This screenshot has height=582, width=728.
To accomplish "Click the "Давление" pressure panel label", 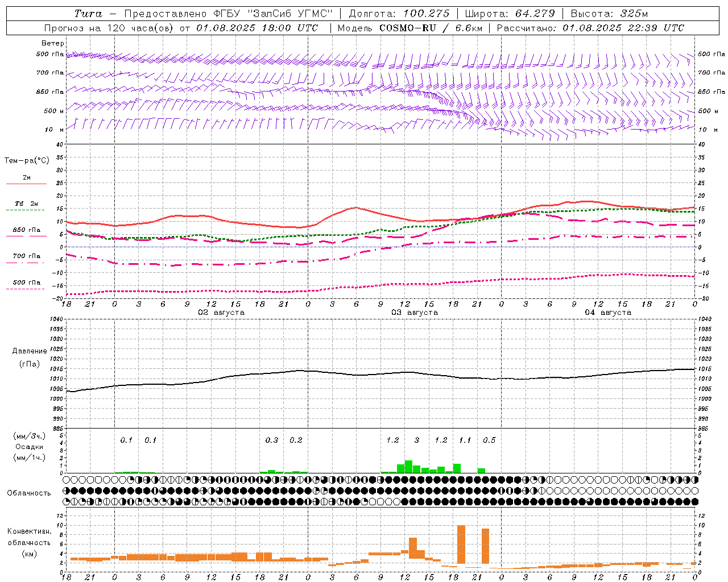I will pyautogui.click(x=30, y=351).
